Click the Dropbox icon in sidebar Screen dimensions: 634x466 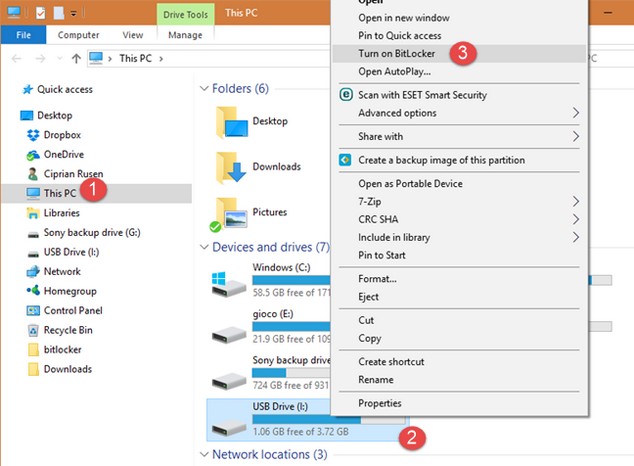pos(34,135)
